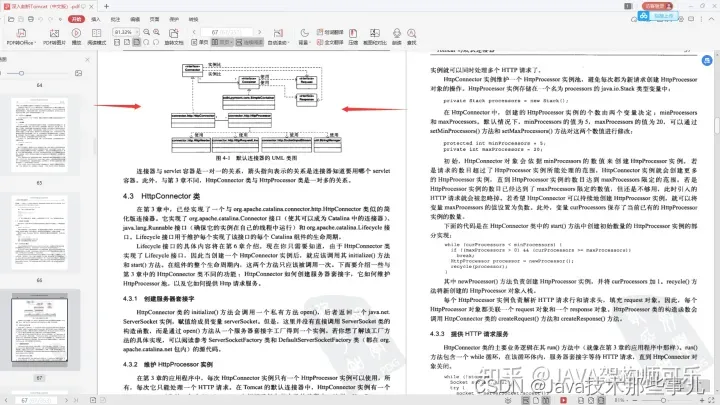Open the more options vertical dots menu
The height and width of the screenshot is (405, 720).
click(701, 19)
